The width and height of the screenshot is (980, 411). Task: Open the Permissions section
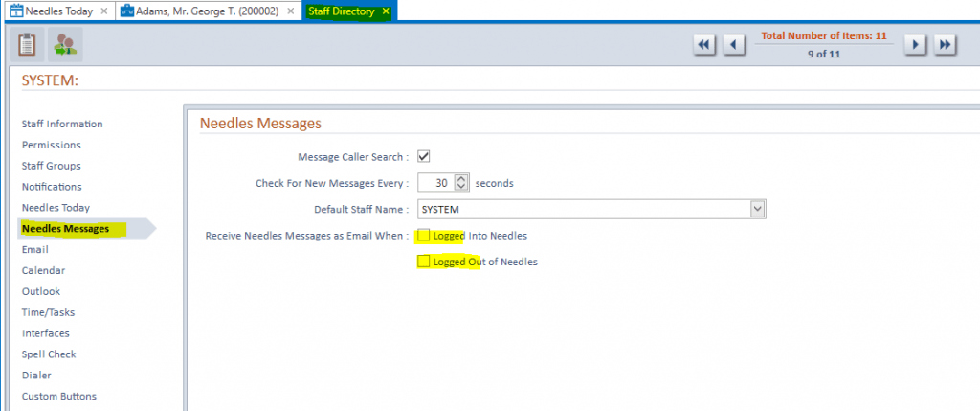pyautogui.click(x=52, y=145)
